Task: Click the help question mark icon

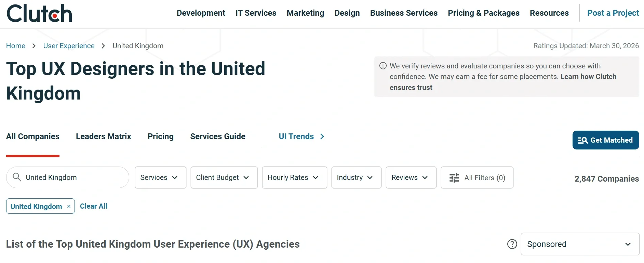Action: (512, 244)
